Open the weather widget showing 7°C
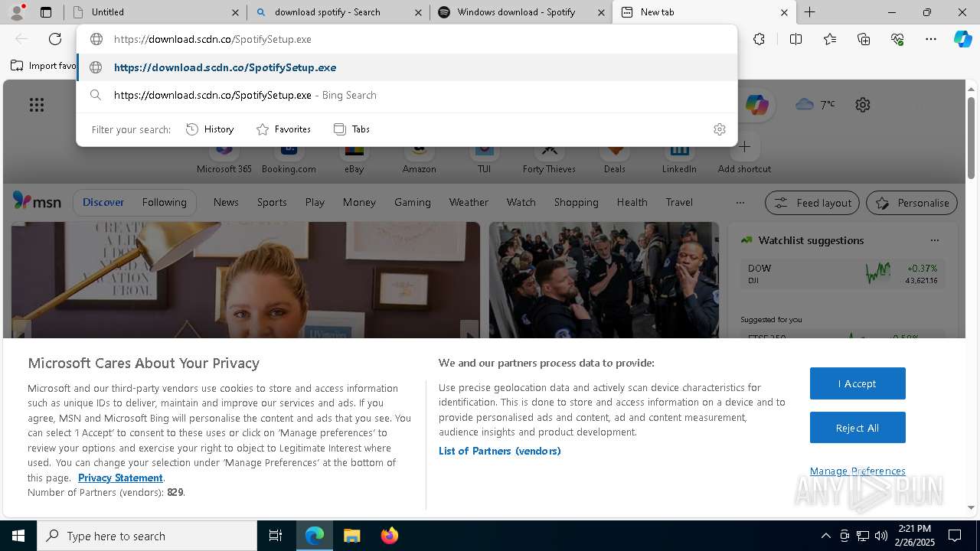Viewport: 980px width, 551px height. [815, 104]
